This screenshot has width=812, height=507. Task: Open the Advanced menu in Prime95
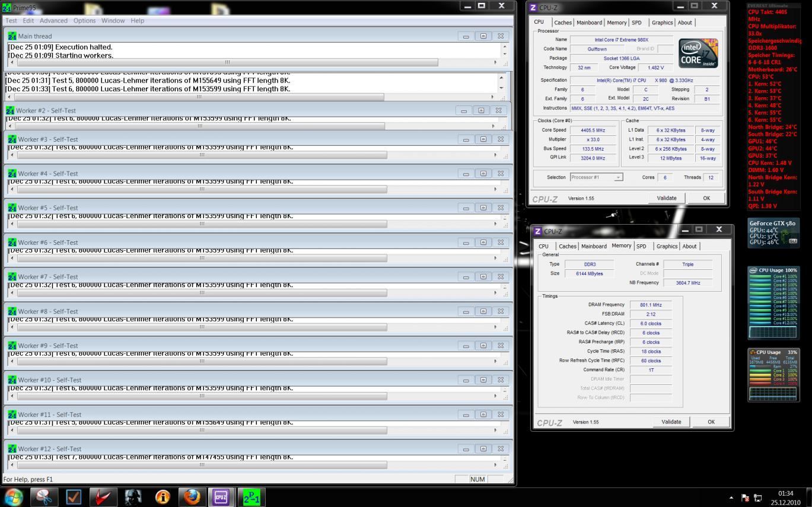pyautogui.click(x=54, y=21)
